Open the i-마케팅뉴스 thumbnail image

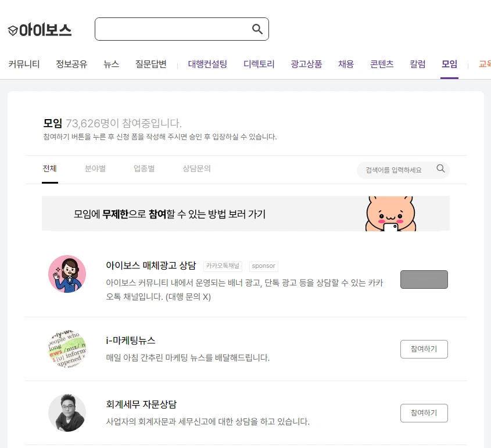pyautogui.click(x=67, y=349)
